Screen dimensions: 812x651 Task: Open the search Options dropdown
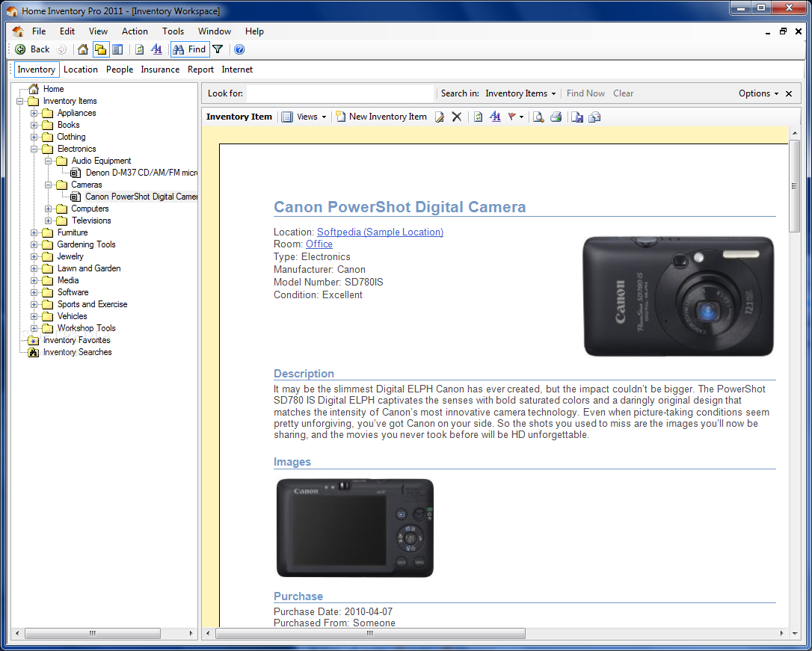[x=758, y=93]
